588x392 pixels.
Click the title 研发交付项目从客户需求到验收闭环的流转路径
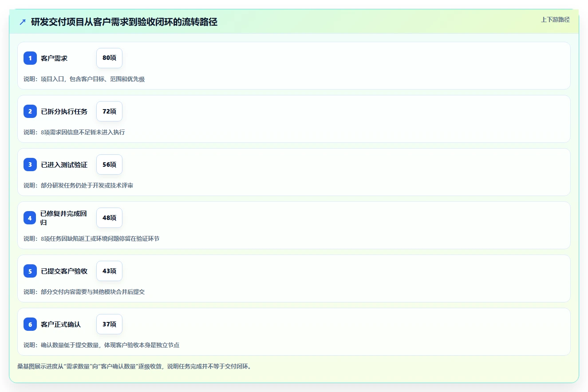[x=124, y=22]
